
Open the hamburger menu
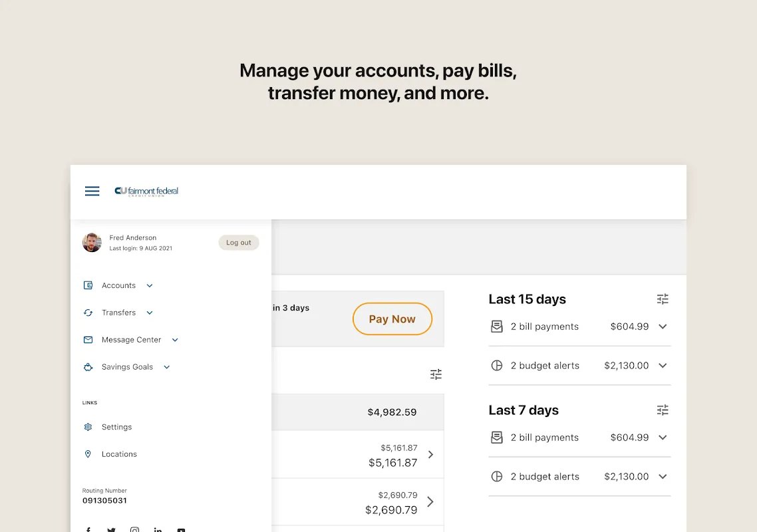point(92,192)
